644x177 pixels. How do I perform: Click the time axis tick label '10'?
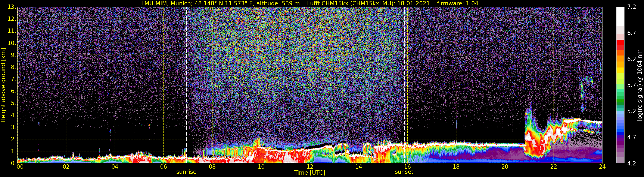(261, 167)
